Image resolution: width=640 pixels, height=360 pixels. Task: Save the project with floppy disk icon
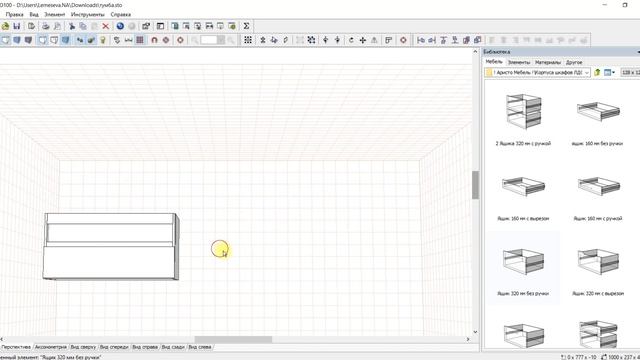click(17, 26)
